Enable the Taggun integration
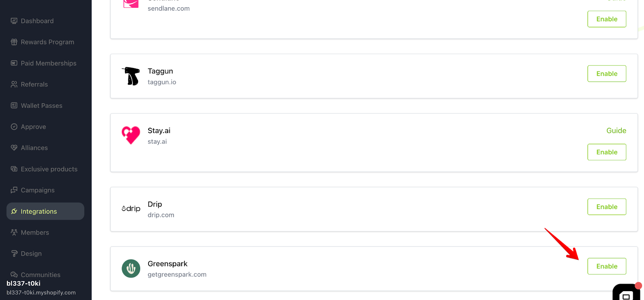 tap(607, 74)
